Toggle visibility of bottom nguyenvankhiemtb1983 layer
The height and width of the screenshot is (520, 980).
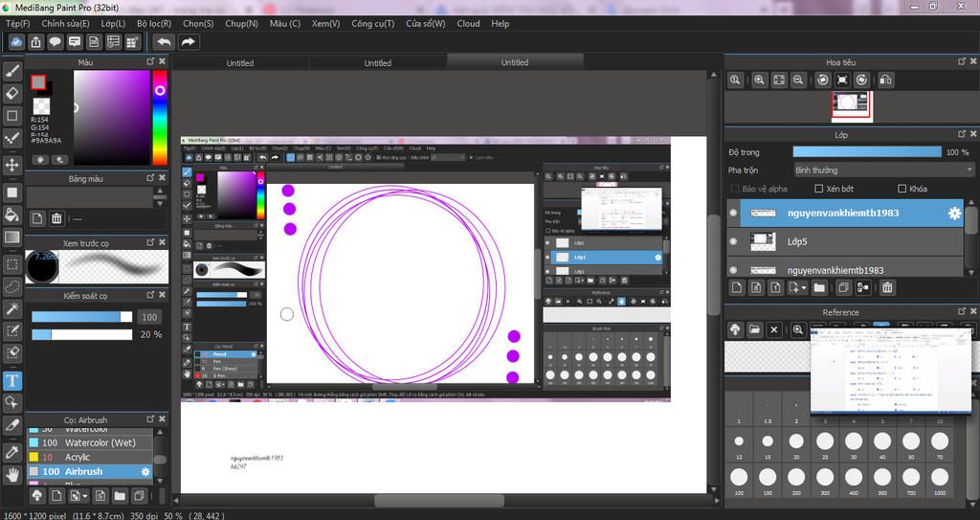pos(734,270)
